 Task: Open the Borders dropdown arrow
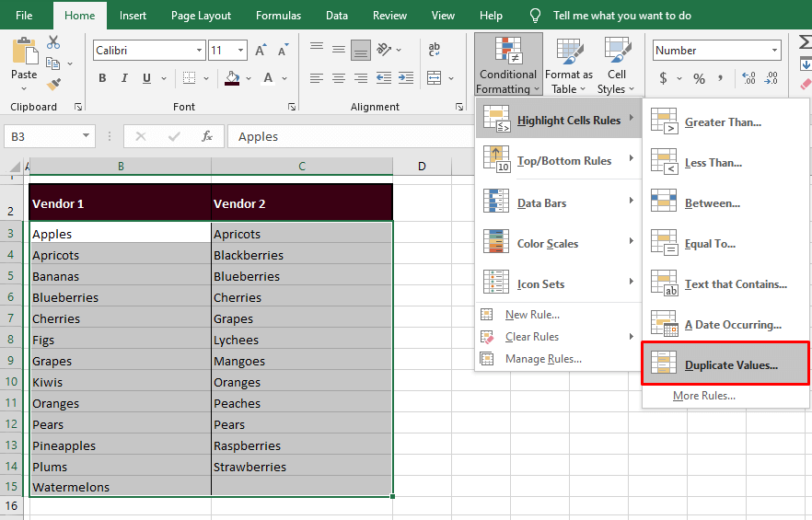(206, 79)
